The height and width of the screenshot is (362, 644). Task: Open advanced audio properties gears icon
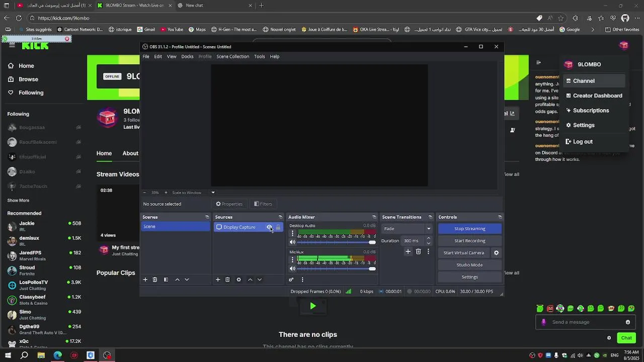point(291,280)
